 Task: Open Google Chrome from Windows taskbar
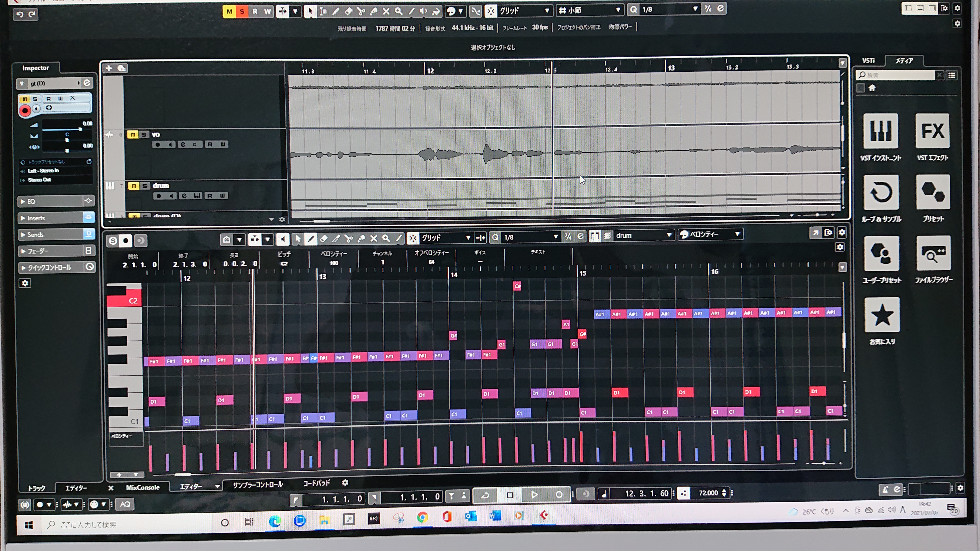click(x=422, y=517)
